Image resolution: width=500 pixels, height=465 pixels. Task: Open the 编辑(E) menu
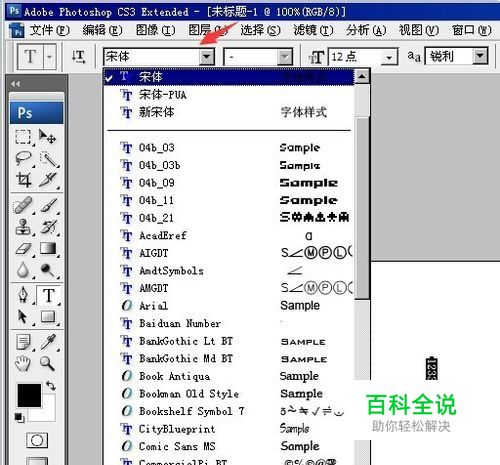click(x=102, y=31)
